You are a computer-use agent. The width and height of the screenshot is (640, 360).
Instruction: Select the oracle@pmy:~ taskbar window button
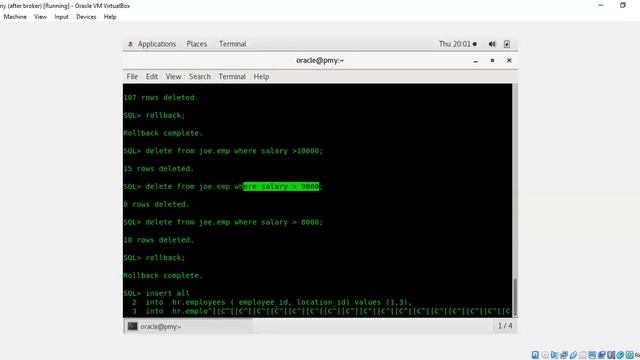(x=189, y=327)
